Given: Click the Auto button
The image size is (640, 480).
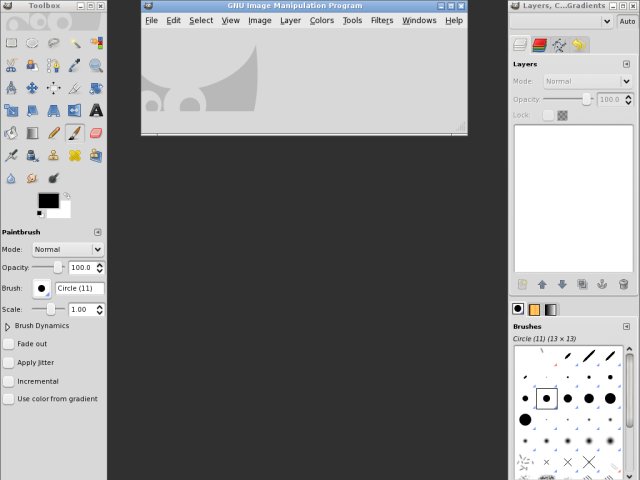Looking at the screenshot, I should pyautogui.click(x=627, y=21).
